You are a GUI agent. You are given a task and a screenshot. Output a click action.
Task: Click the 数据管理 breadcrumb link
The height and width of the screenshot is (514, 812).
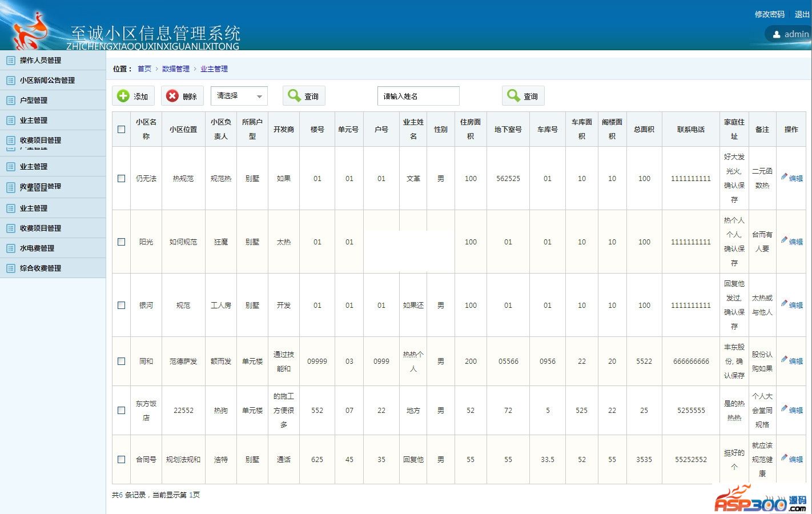coord(176,69)
